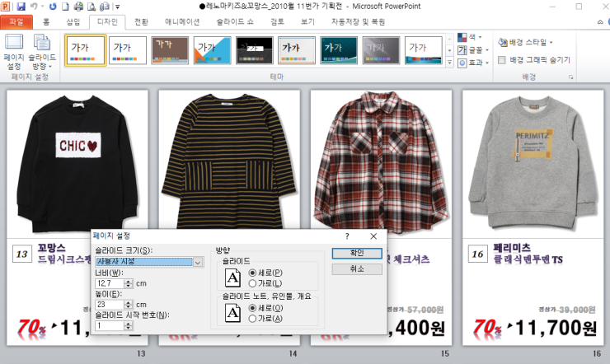
Task: Select 세로(P) slide orientation radio
Action: click(x=252, y=273)
